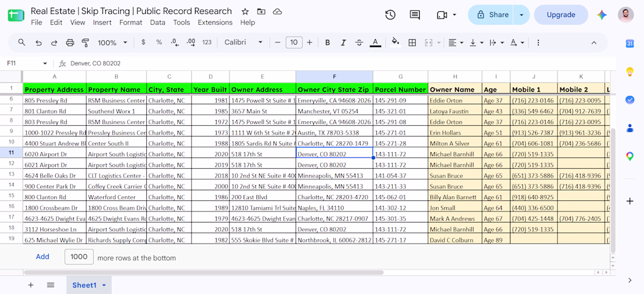The height and width of the screenshot is (294, 644).
Task: Open Gemini sparkle assistant
Action: (602, 15)
